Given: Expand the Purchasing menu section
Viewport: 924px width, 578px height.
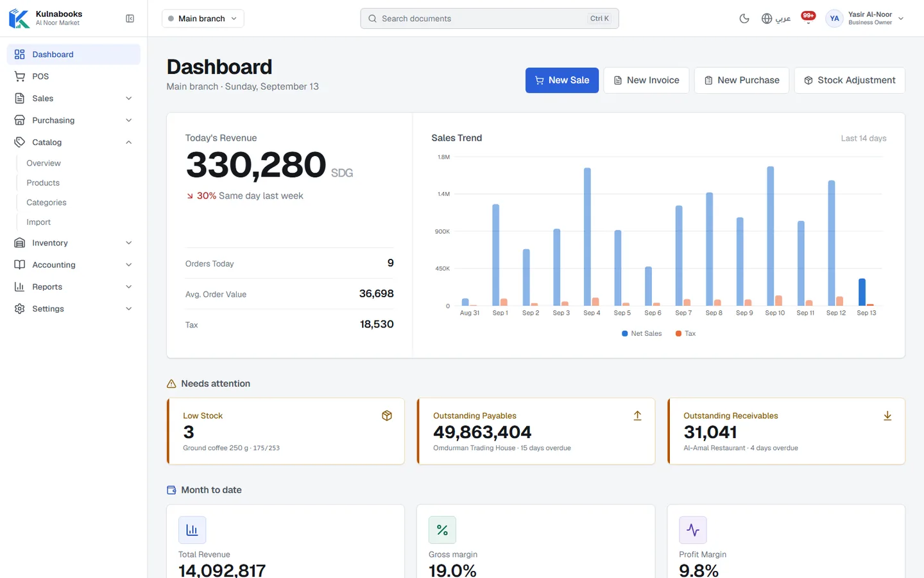Looking at the screenshot, I should coord(74,120).
